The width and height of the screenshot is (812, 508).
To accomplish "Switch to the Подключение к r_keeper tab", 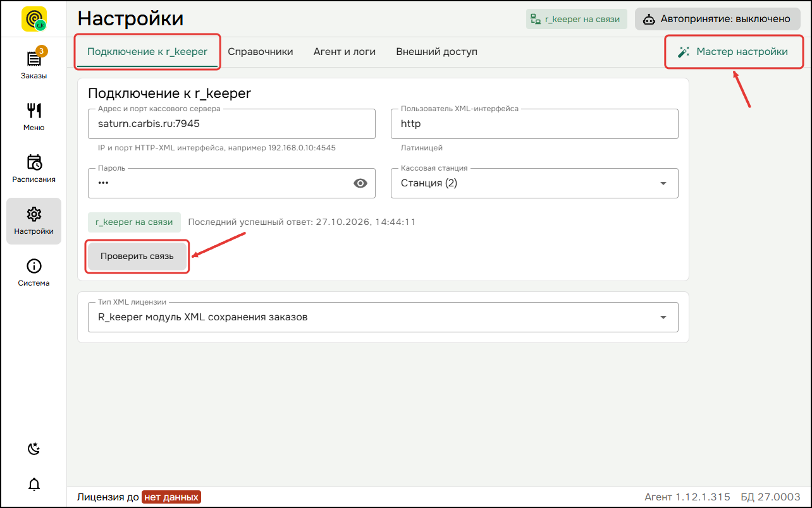I will click(x=147, y=52).
